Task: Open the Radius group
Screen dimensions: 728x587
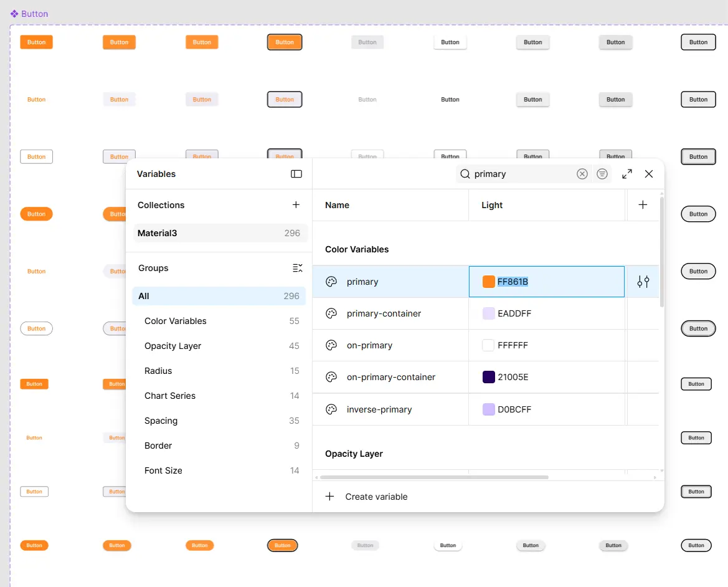Action: click(219, 371)
